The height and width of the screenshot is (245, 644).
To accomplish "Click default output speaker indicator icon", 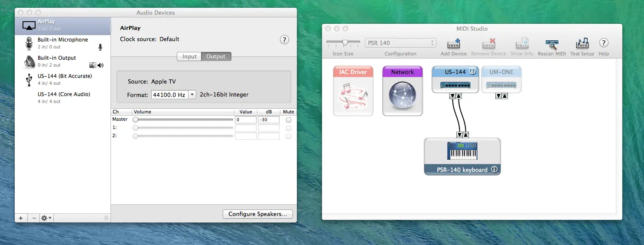I will 101,65.
